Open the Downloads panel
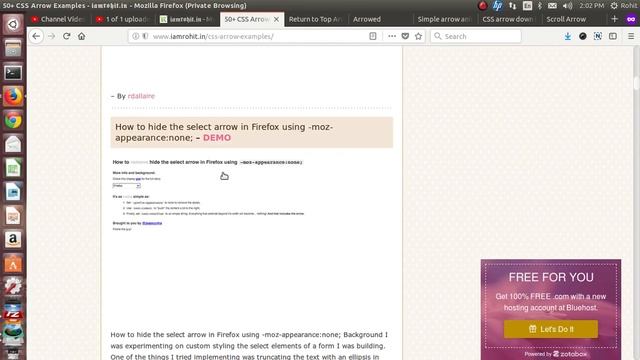The height and width of the screenshot is (360, 640). [x=568, y=36]
